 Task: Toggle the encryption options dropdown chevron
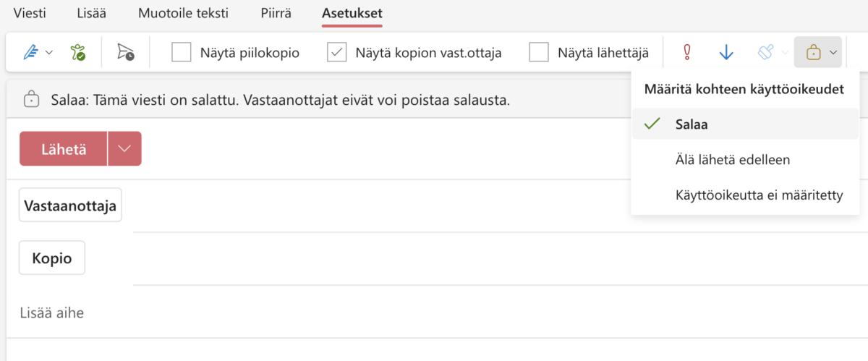click(x=833, y=52)
